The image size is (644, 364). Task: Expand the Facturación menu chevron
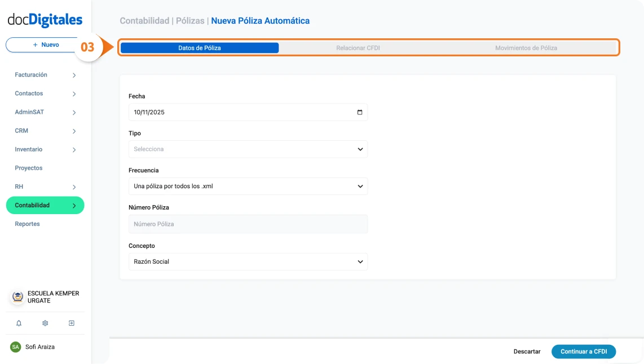pyautogui.click(x=74, y=75)
